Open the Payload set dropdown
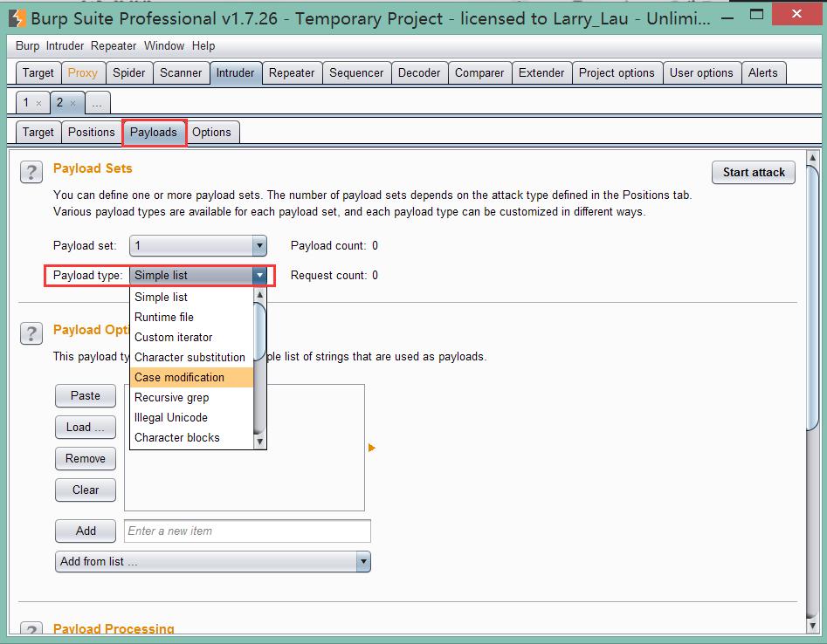 coord(197,245)
